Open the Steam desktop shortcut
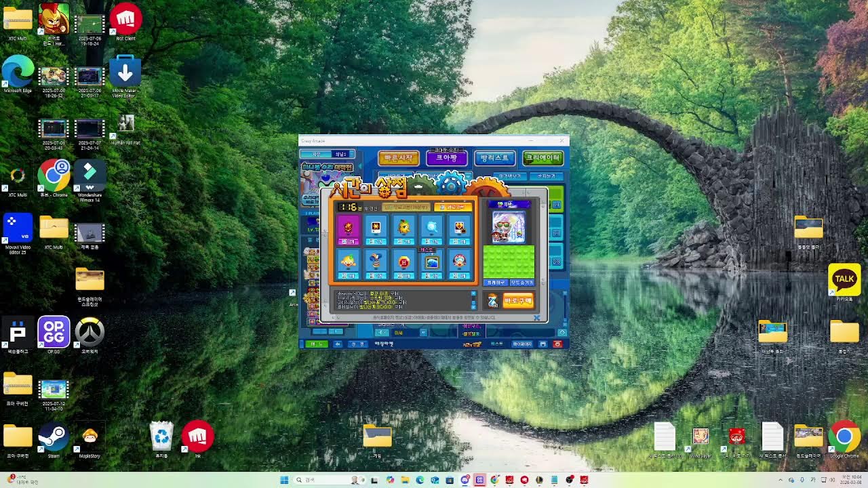This screenshot has height=488, width=868. (x=54, y=440)
